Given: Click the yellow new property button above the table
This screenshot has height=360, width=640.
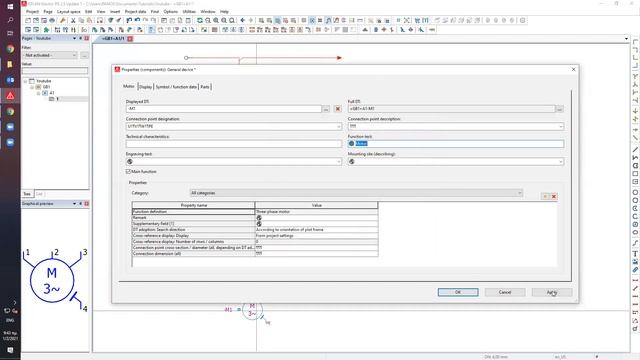Looking at the screenshot, I should click(545, 196).
